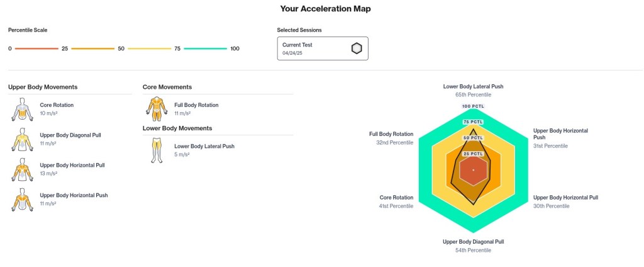The width and height of the screenshot is (644, 267).
Task: Click the Lower Body Lateral Push legs icon
Action: (156, 150)
